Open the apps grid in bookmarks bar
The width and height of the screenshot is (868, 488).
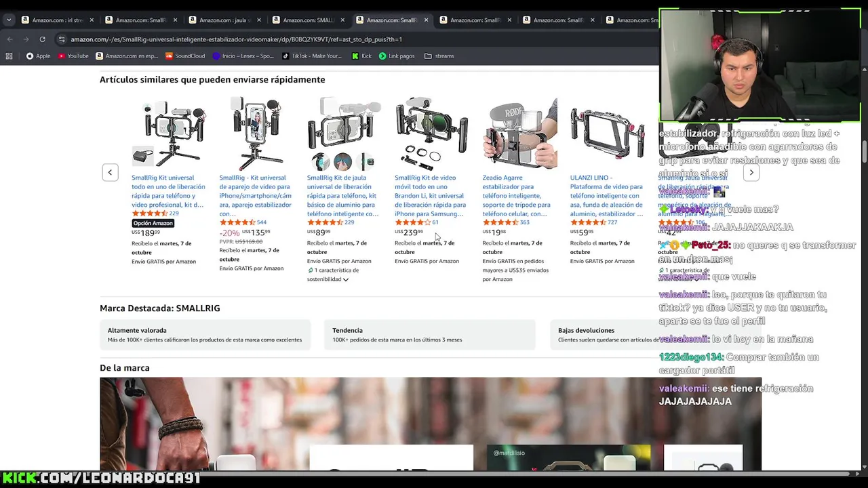[x=10, y=56]
